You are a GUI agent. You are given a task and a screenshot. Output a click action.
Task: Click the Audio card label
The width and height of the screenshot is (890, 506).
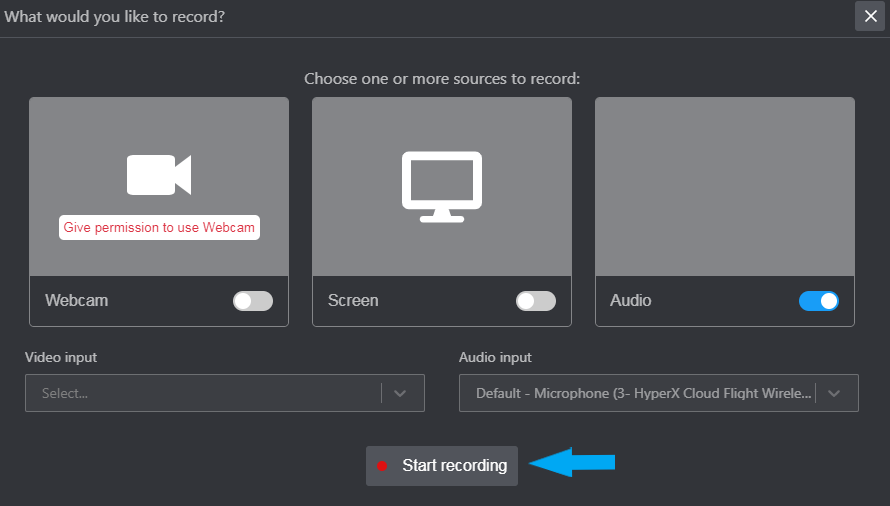(x=631, y=300)
